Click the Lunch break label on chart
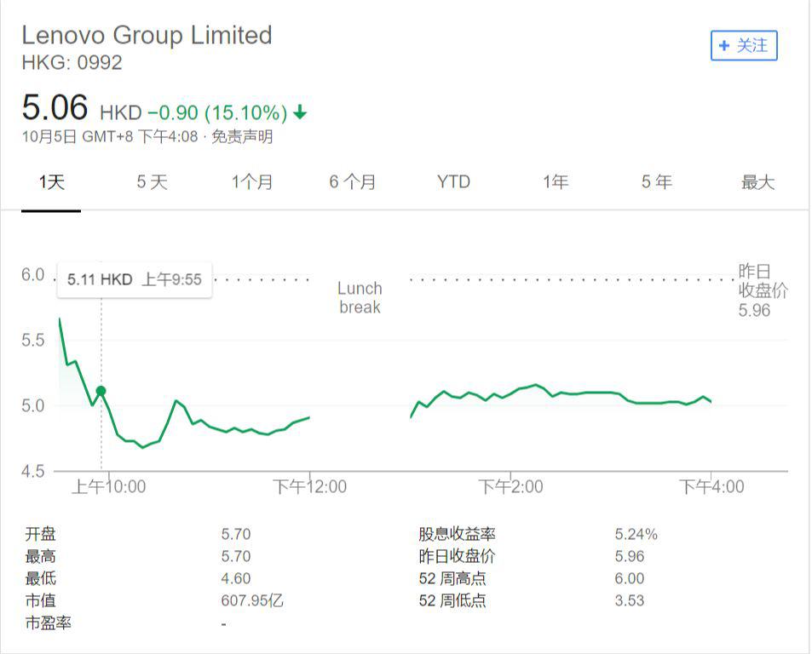 tap(360, 298)
